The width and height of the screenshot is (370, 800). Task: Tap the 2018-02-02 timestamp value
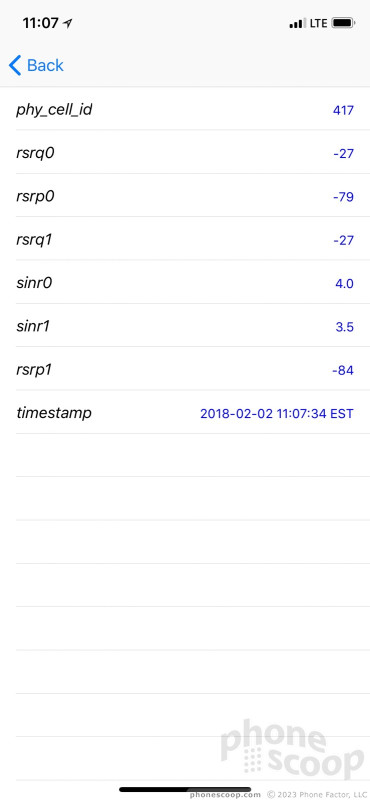click(x=277, y=413)
